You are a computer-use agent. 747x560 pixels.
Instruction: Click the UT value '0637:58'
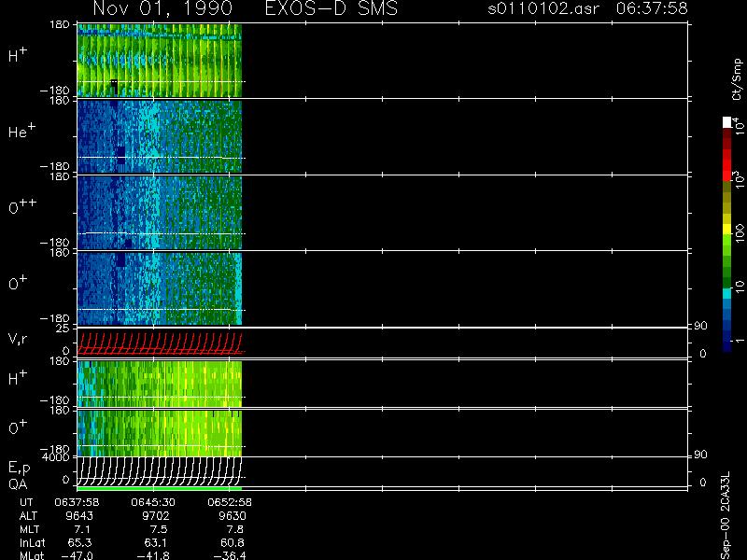77,502
